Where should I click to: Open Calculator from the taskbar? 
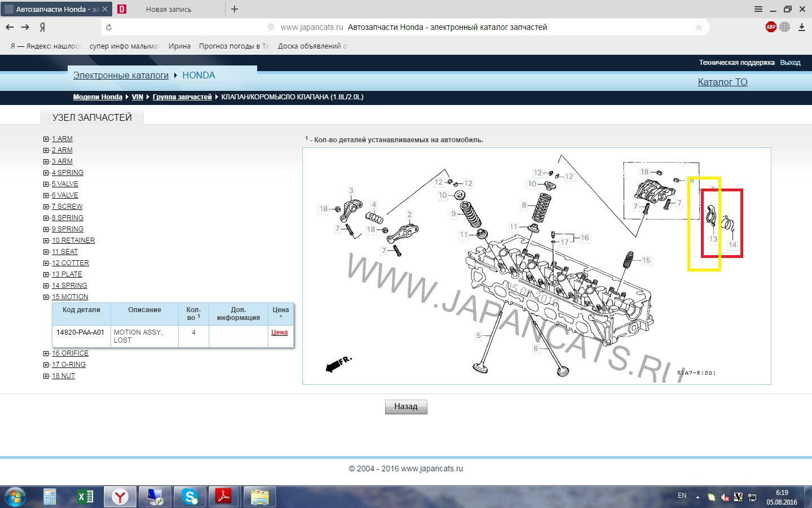click(x=50, y=497)
